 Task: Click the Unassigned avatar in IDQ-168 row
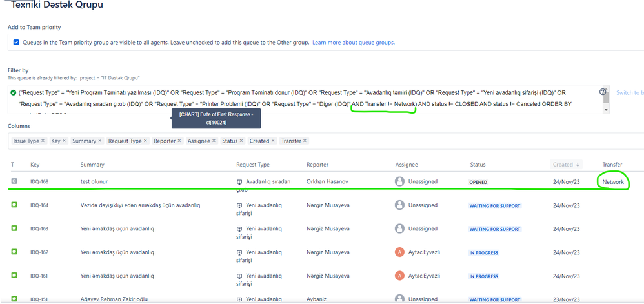[x=399, y=181]
